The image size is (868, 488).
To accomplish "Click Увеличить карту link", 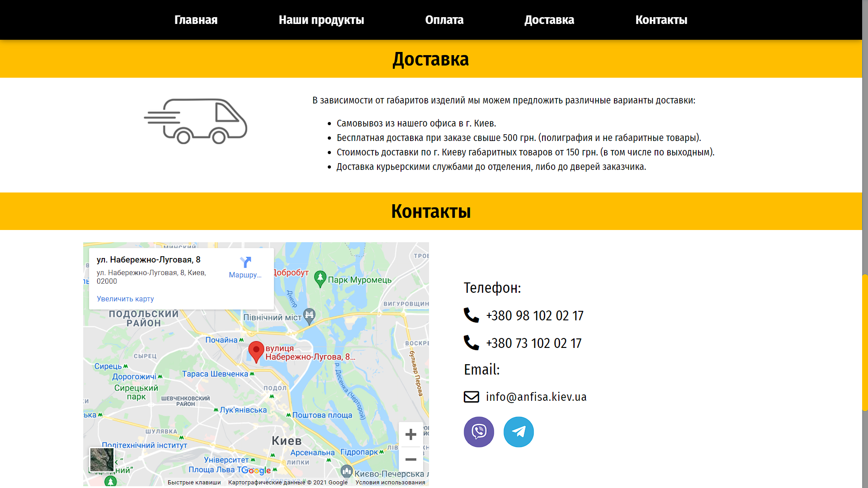I will (125, 299).
